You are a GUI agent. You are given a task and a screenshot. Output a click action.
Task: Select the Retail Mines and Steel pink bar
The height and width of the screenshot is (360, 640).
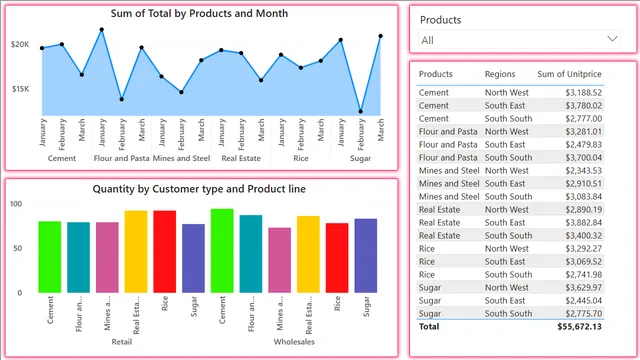[x=107, y=258]
